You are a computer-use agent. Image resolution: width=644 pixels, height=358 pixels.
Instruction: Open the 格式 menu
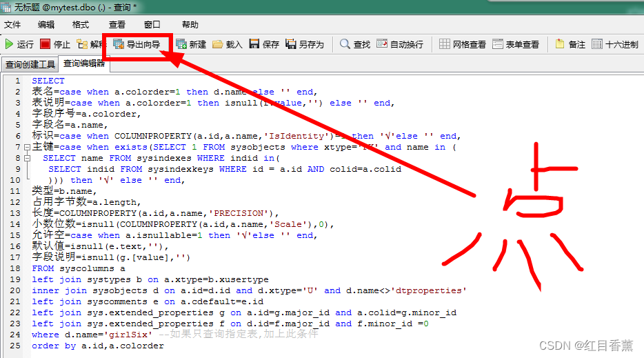[x=81, y=25]
